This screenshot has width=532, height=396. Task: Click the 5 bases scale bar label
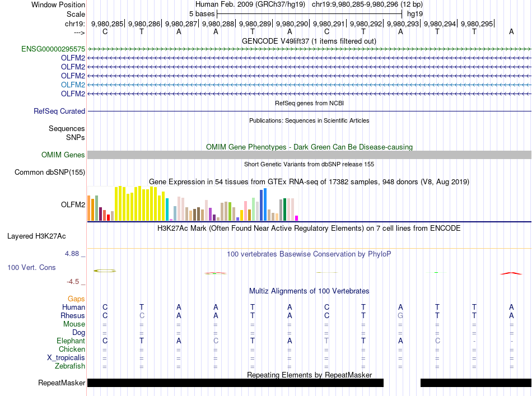pyautogui.click(x=202, y=14)
